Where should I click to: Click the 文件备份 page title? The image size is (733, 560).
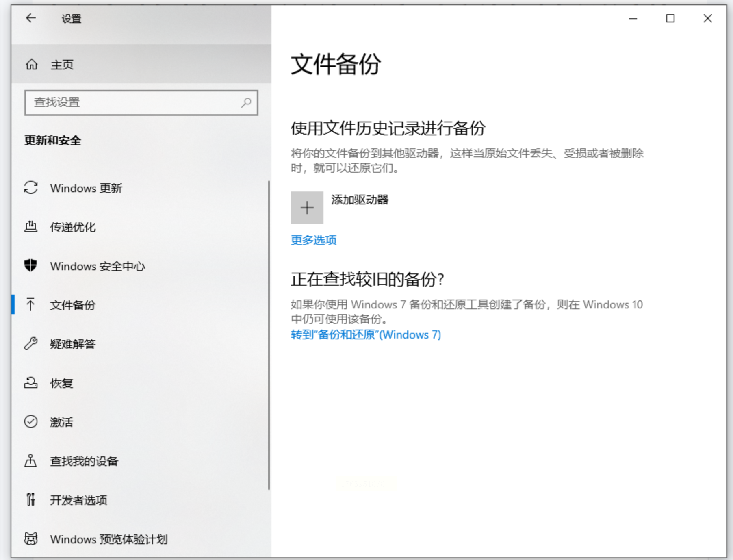(x=336, y=64)
